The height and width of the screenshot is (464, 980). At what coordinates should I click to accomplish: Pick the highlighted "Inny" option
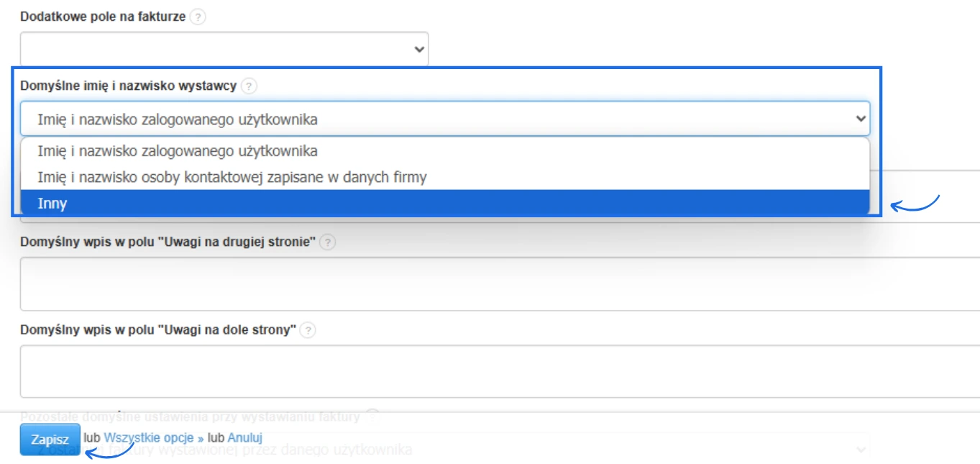point(52,204)
